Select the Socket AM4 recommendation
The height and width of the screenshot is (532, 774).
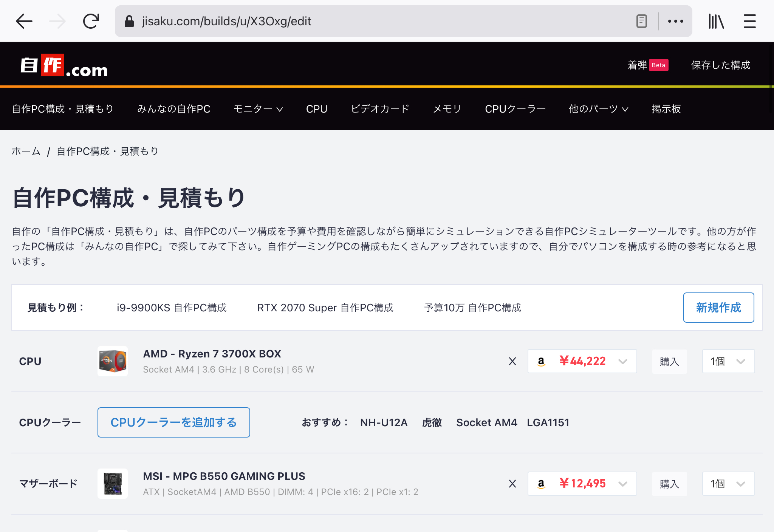(487, 422)
